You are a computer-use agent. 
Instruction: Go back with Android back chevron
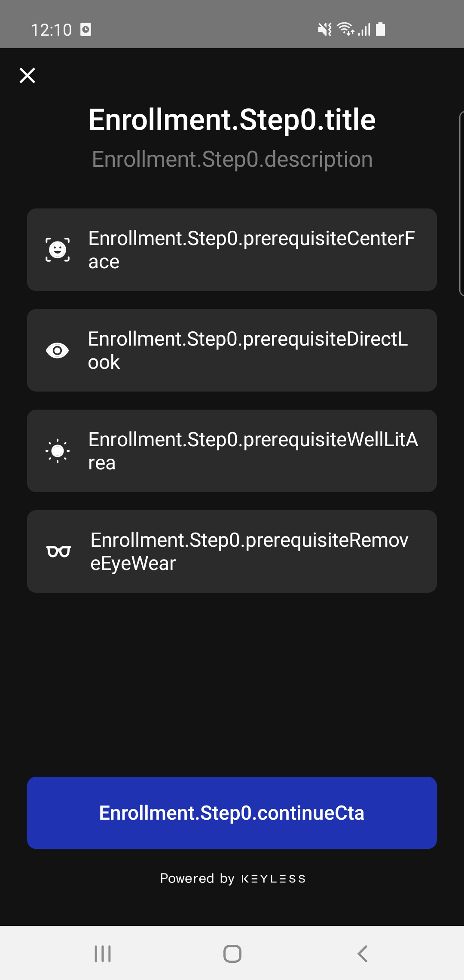pos(362,954)
